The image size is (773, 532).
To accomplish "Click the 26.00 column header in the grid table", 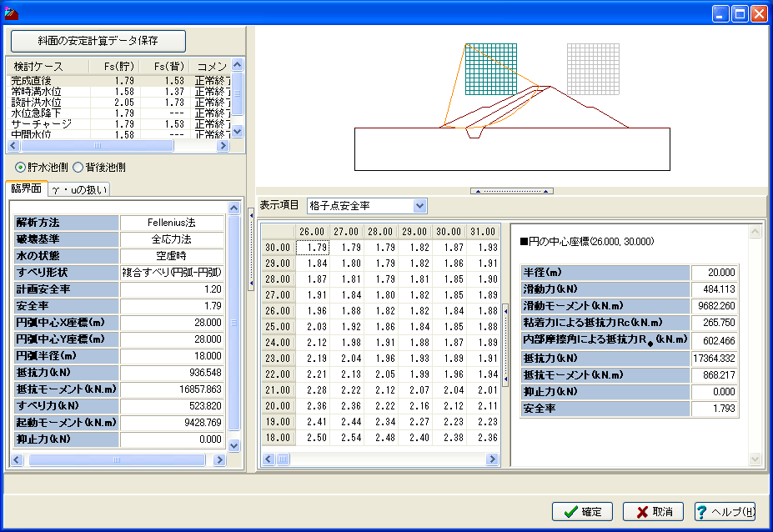I will (x=312, y=232).
